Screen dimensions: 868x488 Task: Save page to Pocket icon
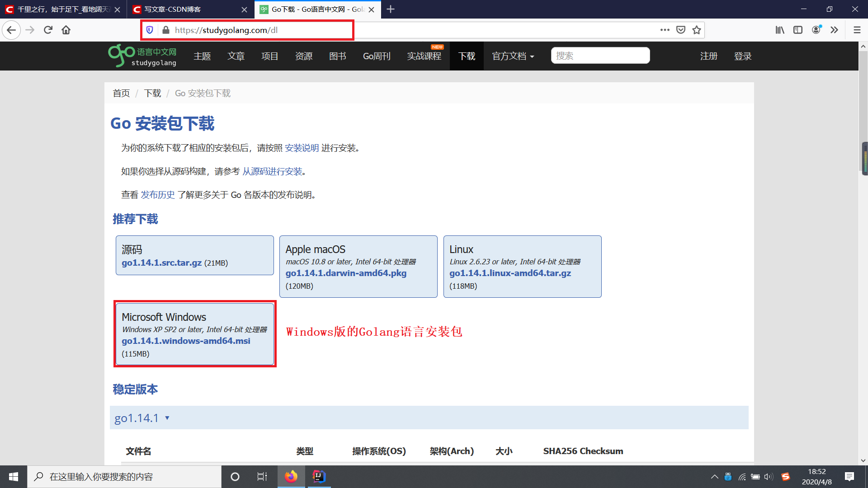click(x=681, y=30)
